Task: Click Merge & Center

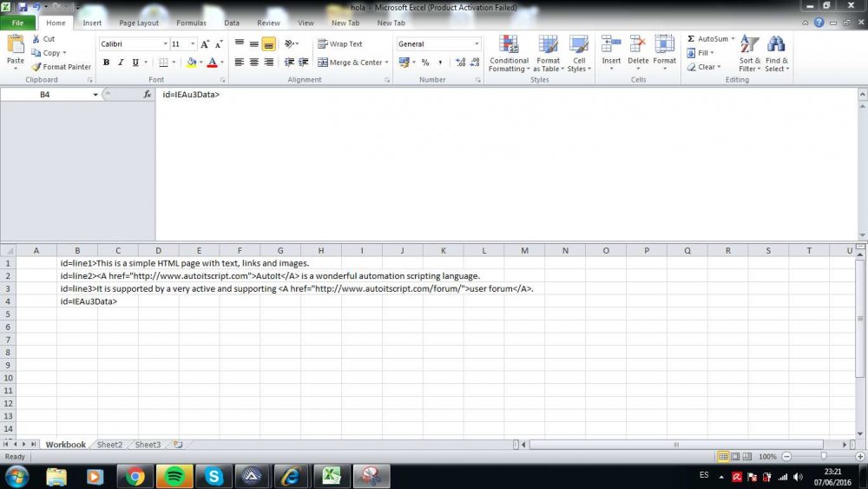Action: click(x=351, y=62)
